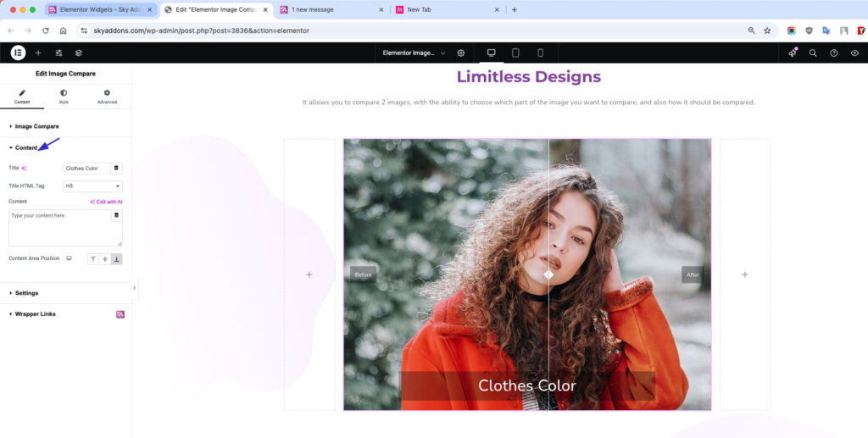
Task: Switch to Elementor Widgets - Sky Addons browser tab
Action: pyautogui.click(x=100, y=10)
